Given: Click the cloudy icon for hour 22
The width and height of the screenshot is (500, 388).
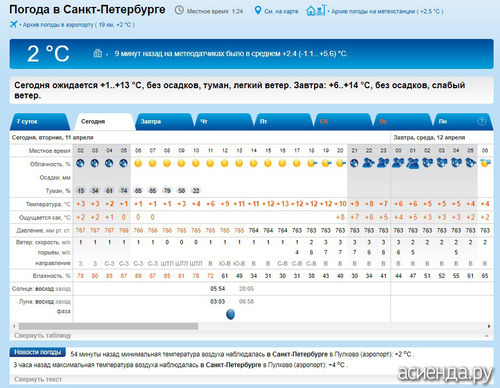Looking at the screenshot, I should (369, 163).
